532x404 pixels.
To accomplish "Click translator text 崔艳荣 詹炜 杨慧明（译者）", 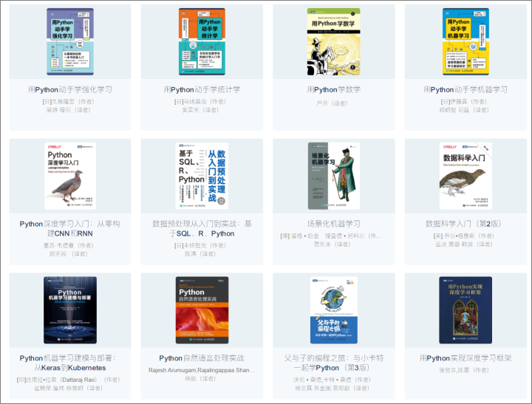I will pos(69,388).
